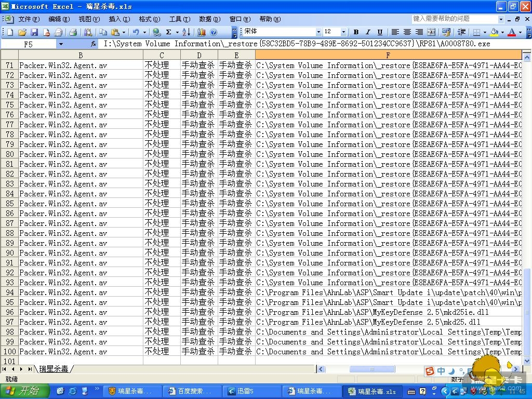This screenshot has width=532, height=399.
Task: Align cell text to the left
Action: pos(395,32)
